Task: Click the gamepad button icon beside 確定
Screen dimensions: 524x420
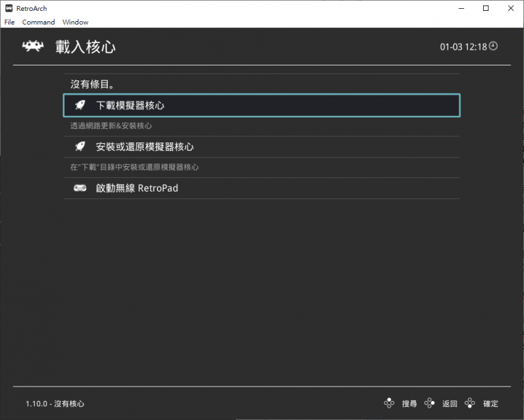Action: click(x=470, y=403)
